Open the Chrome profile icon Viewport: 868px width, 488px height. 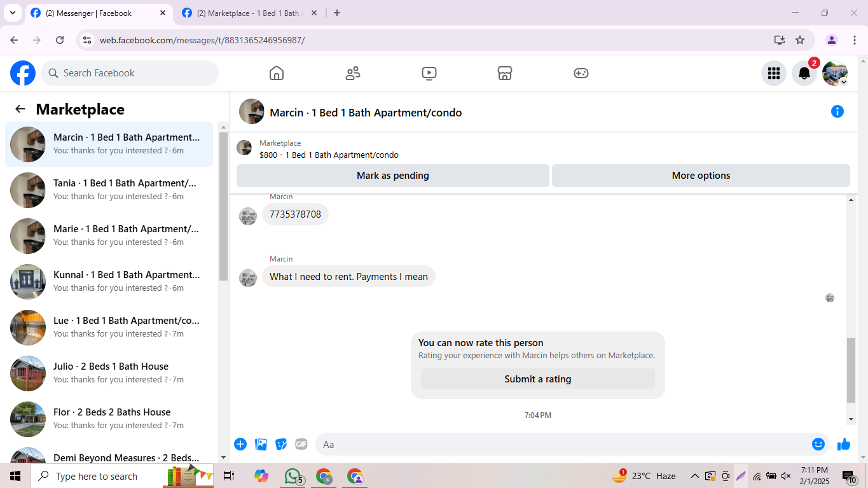(832, 40)
